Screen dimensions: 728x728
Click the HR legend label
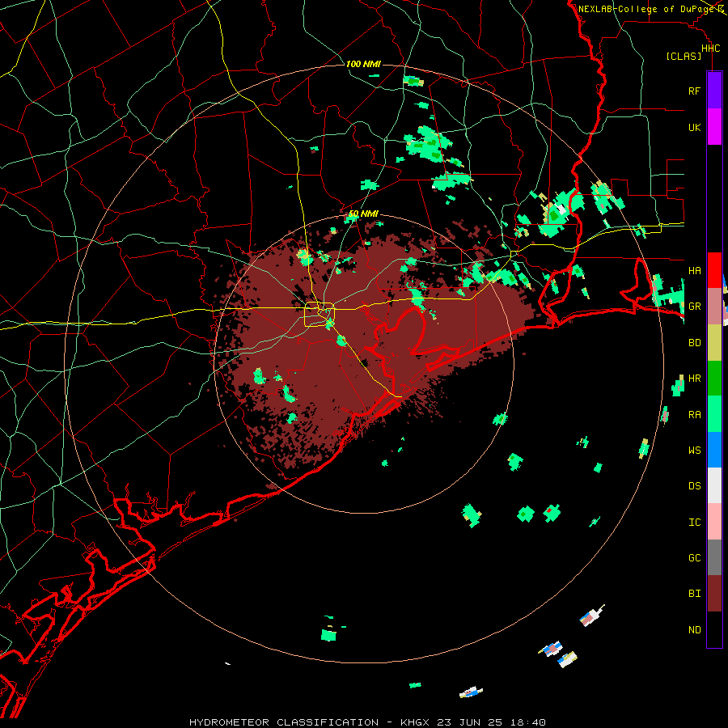coord(694,379)
